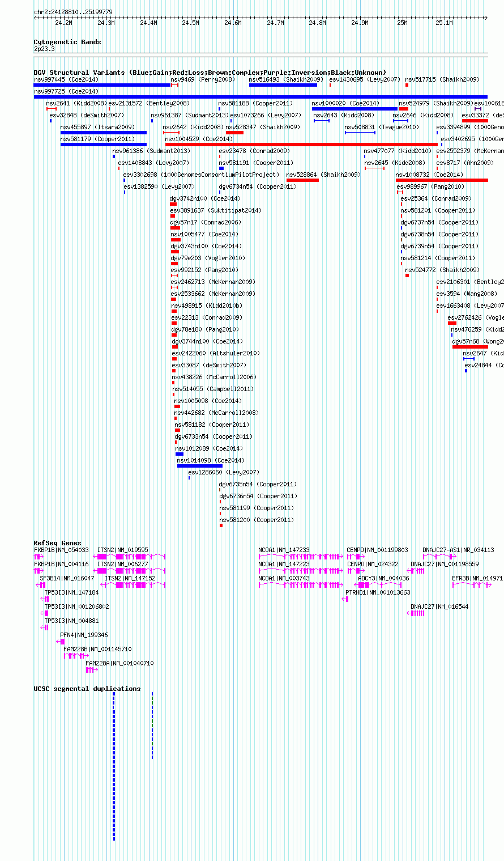The image size is (504, 861).
Task: Click variant label esv3891637 (Suktitipat2014)
Action: coord(216,211)
